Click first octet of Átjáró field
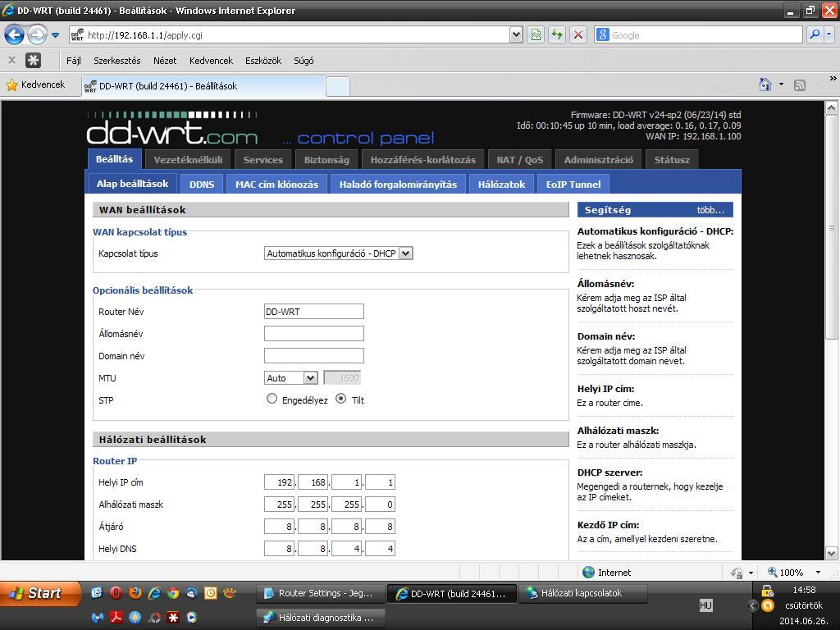 280,527
